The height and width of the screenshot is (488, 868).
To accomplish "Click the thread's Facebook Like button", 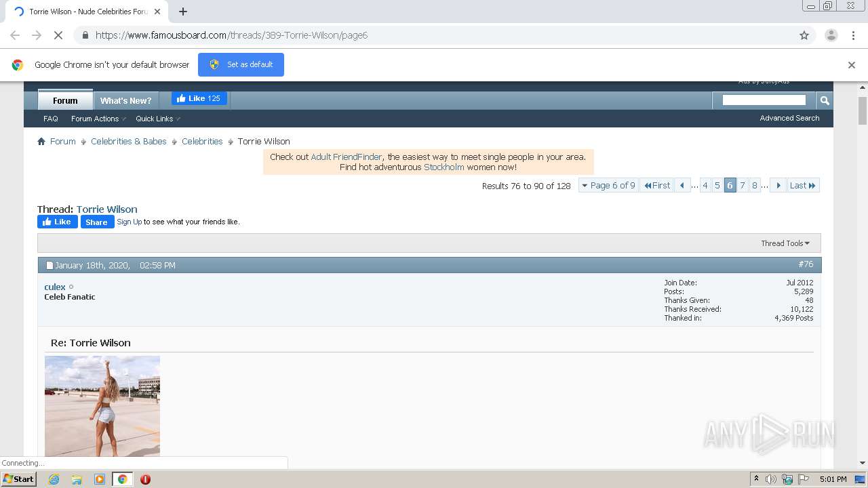I will click(58, 222).
